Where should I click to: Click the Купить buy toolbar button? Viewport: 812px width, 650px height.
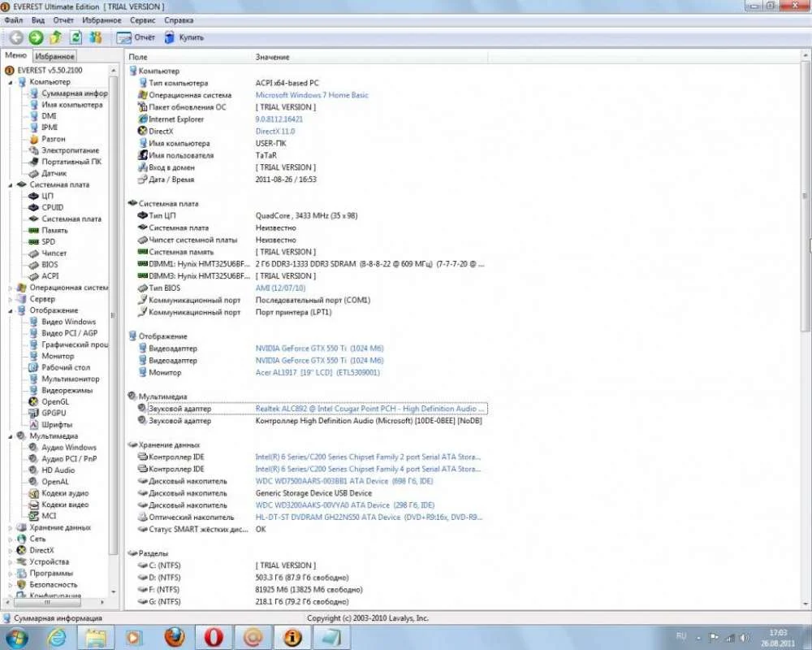pos(184,37)
